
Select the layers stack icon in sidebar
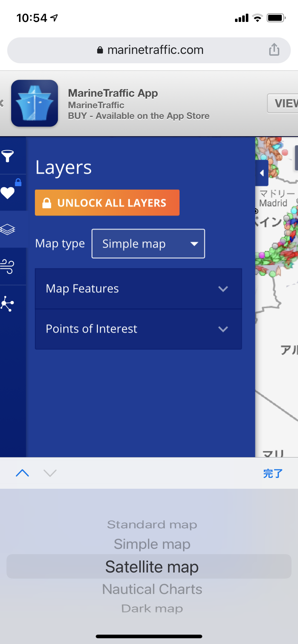[8, 229]
